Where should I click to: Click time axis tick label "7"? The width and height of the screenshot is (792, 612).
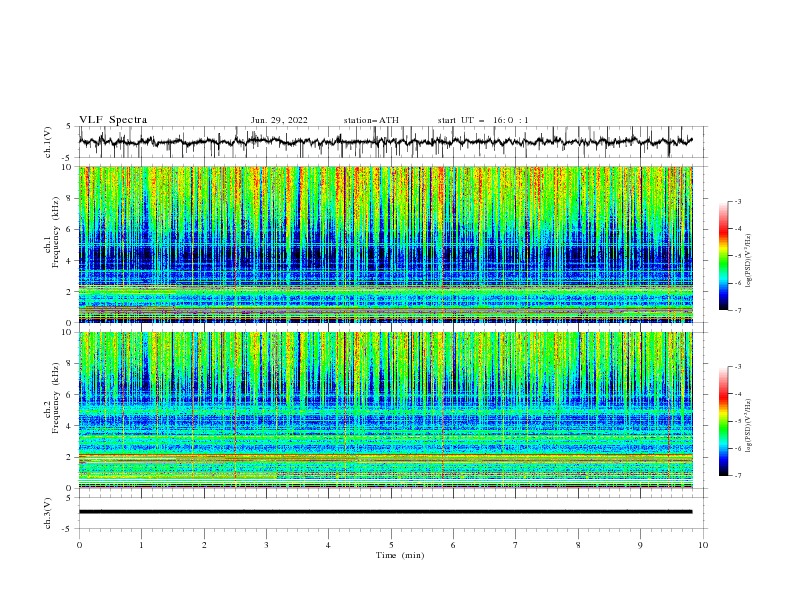pyautogui.click(x=516, y=545)
